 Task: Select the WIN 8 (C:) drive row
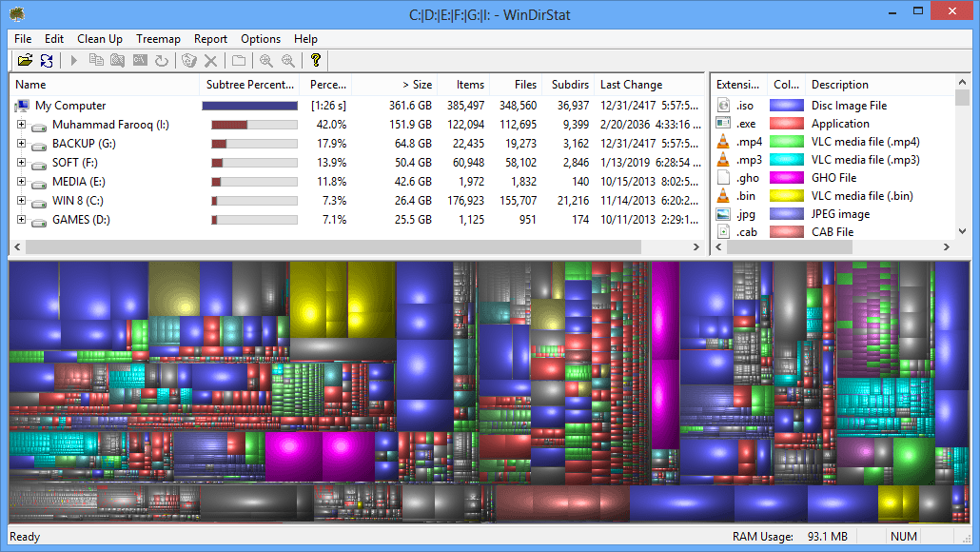click(x=356, y=201)
